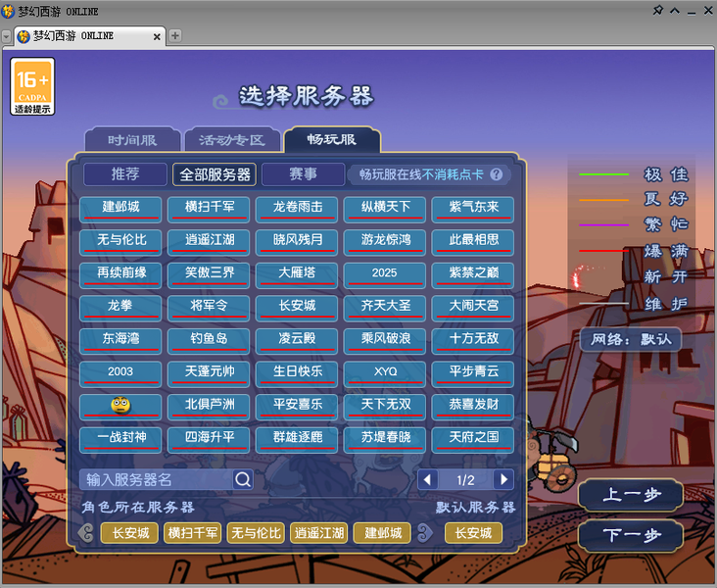Image resolution: width=717 pixels, height=588 pixels.
Task: Choose 长安城 under 角色所在服务器
Action: click(130, 533)
